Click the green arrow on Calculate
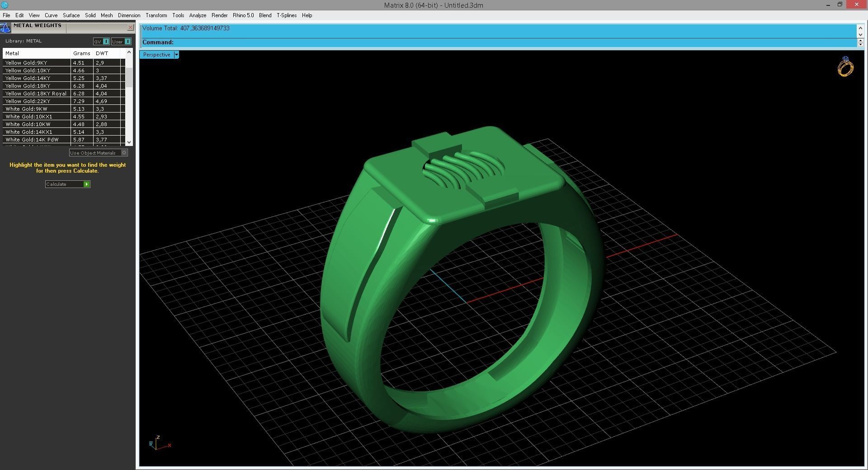Viewport: 868px width, 470px height. pos(86,184)
